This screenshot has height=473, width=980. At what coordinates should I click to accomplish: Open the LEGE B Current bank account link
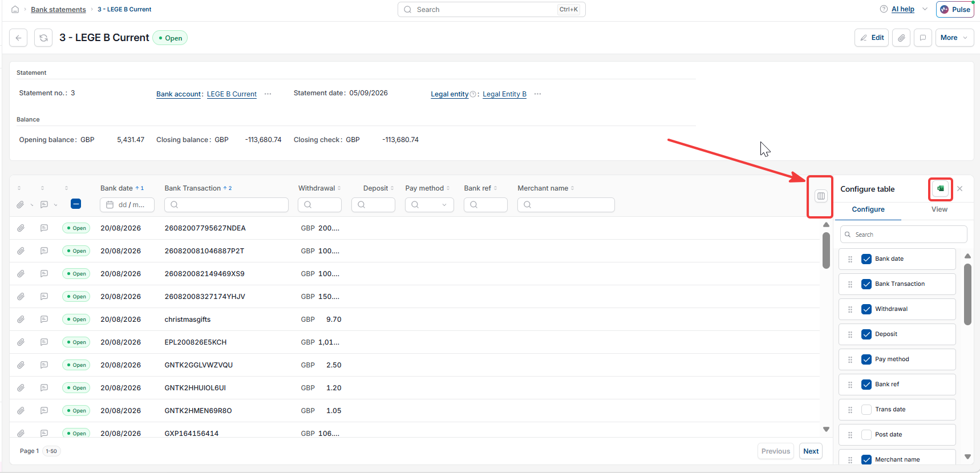click(x=232, y=94)
